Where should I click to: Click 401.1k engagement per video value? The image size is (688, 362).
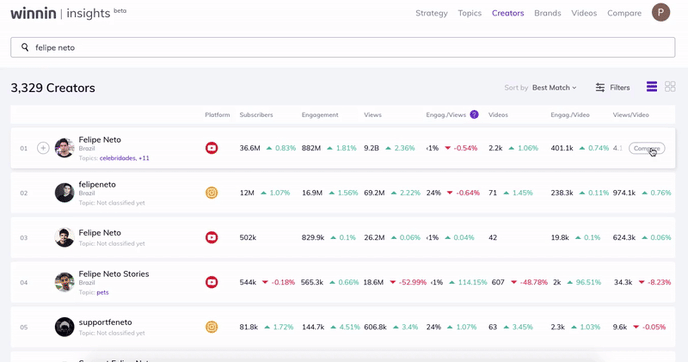[x=562, y=148]
